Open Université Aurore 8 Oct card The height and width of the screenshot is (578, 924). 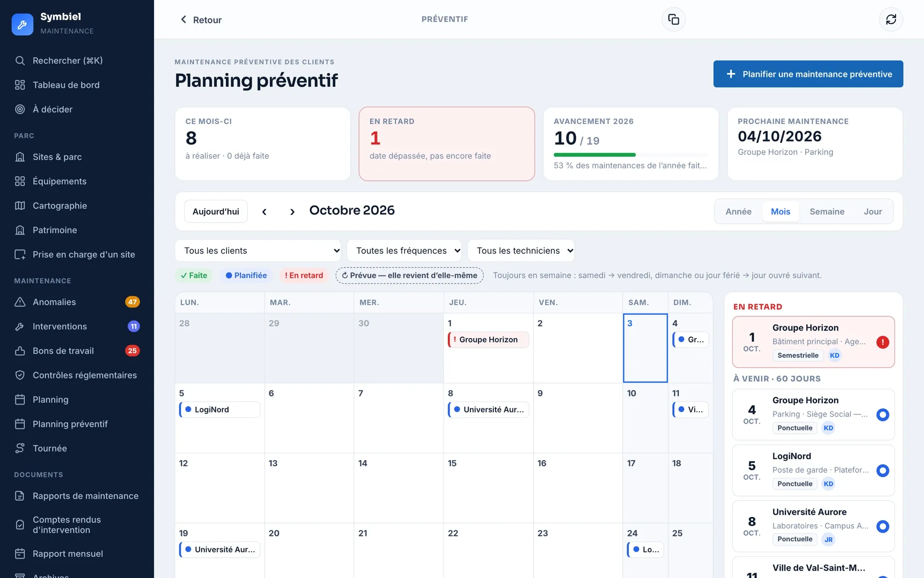[x=813, y=526]
